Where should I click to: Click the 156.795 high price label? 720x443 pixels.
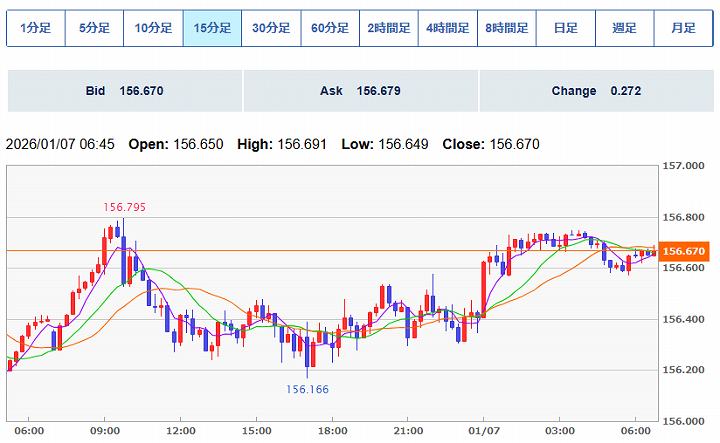click(124, 207)
